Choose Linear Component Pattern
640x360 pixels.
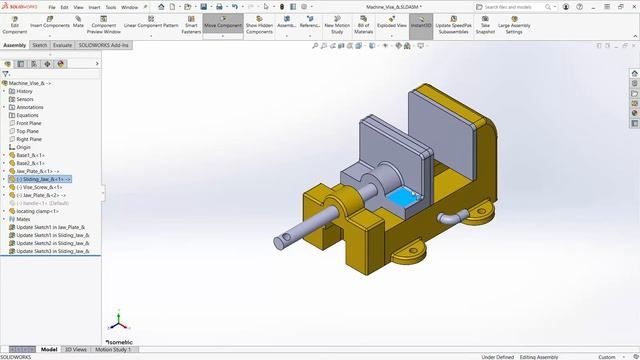point(151,22)
